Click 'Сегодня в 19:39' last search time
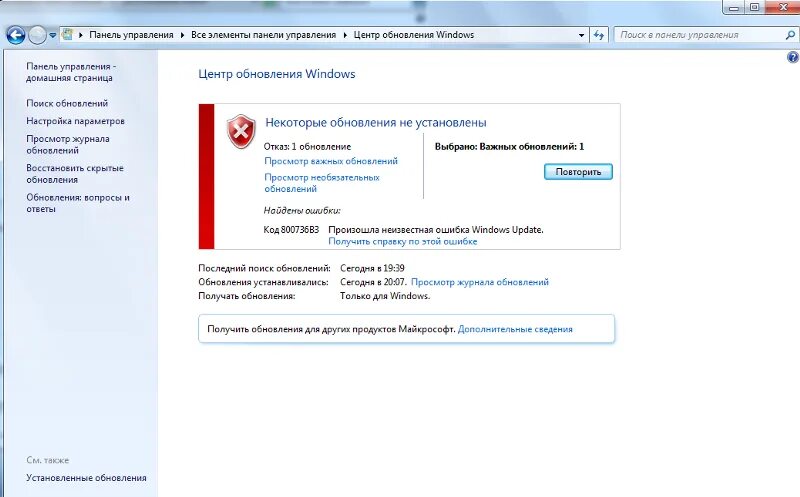Viewport: 800px width, 497px height. pyautogui.click(x=372, y=268)
